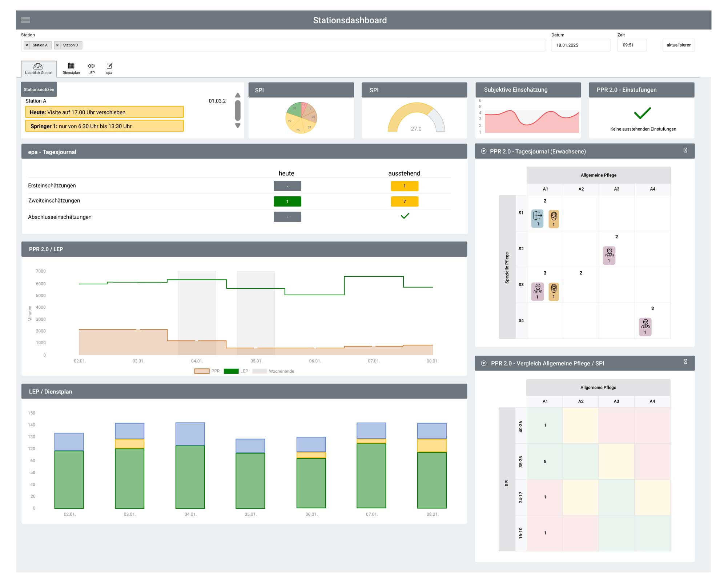Collapse PPR 2.0 Tagesjournal (Erwachsene) panel
This screenshot has width=728, height=584.
click(x=484, y=151)
